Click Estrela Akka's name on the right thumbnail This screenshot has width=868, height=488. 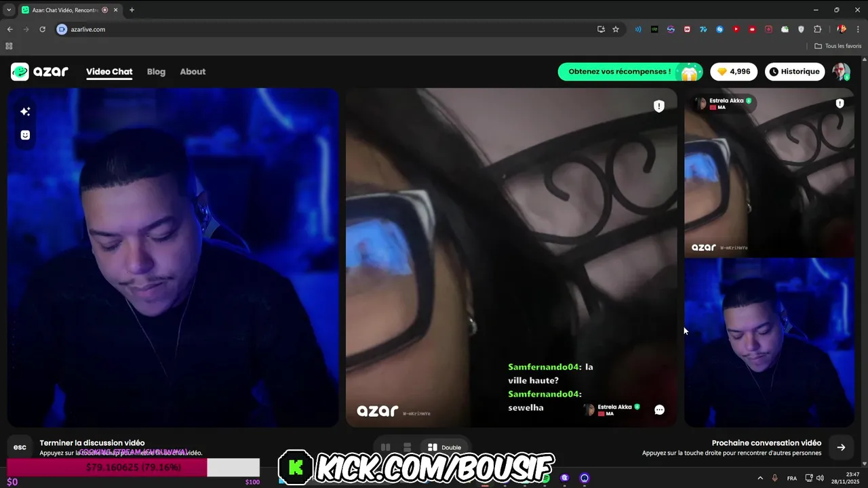click(726, 101)
